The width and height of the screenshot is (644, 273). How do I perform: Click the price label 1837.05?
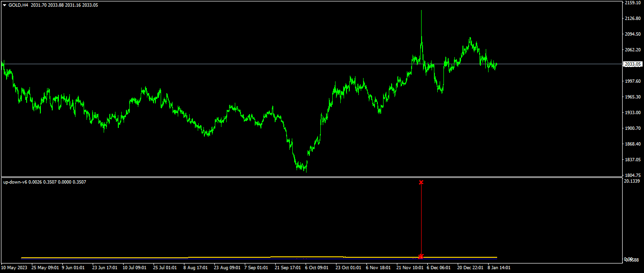[633, 160]
